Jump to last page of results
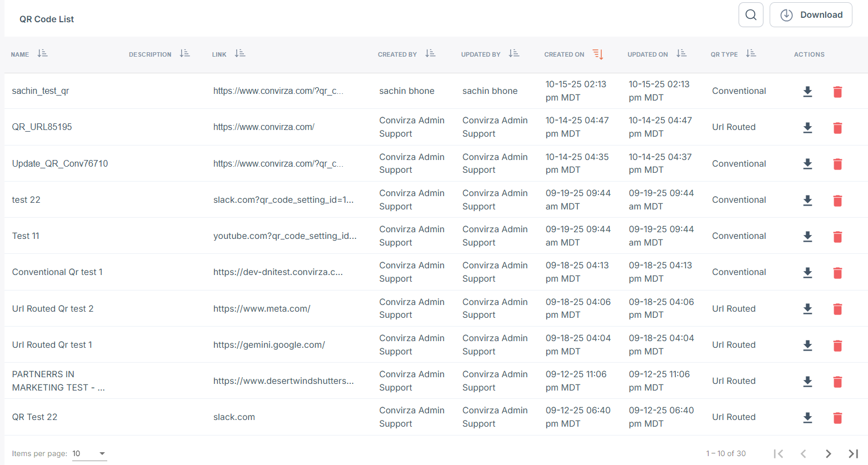This screenshot has height=465, width=868. coord(853,454)
